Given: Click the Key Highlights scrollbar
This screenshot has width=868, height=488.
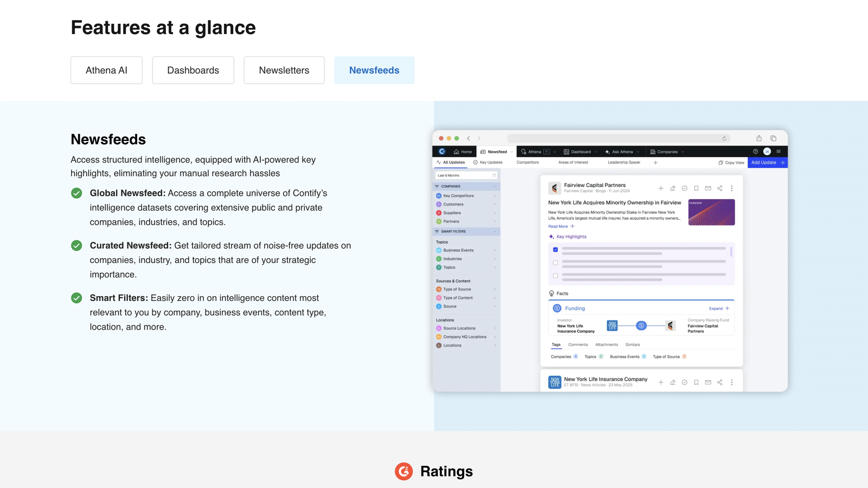Looking at the screenshot, I should (x=731, y=252).
